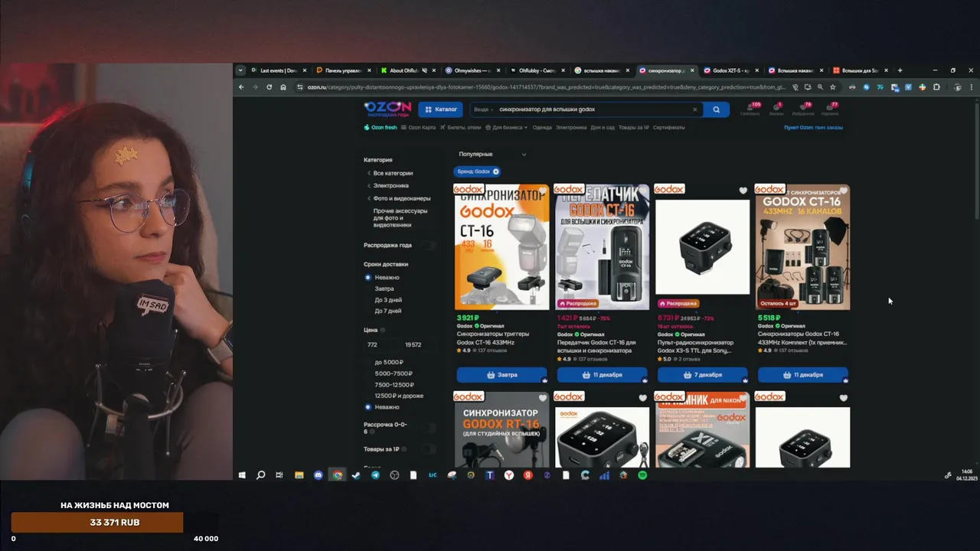980x551 pixels.
Task: Open the Ozon Карта link
Action: [419, 128]
